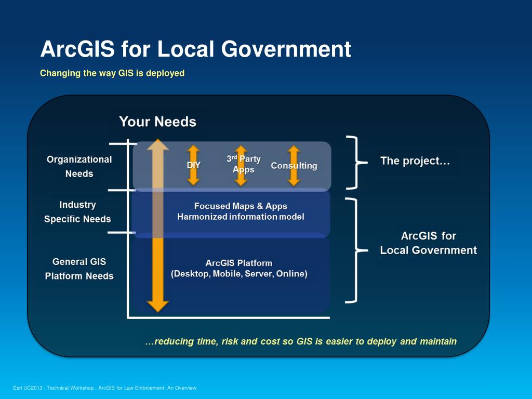Select the 'ArcGIS Platform' text in the bottom band

239,263
